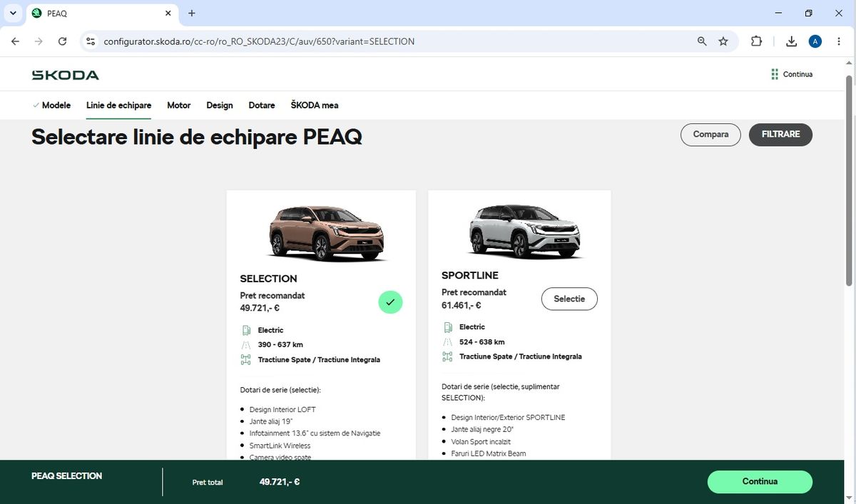Image resolution: width=856 pixels, height=504 pixels.
Task: Click Infotainment 13.6" cu sistem de Navigatie
Action: point(315,433)
